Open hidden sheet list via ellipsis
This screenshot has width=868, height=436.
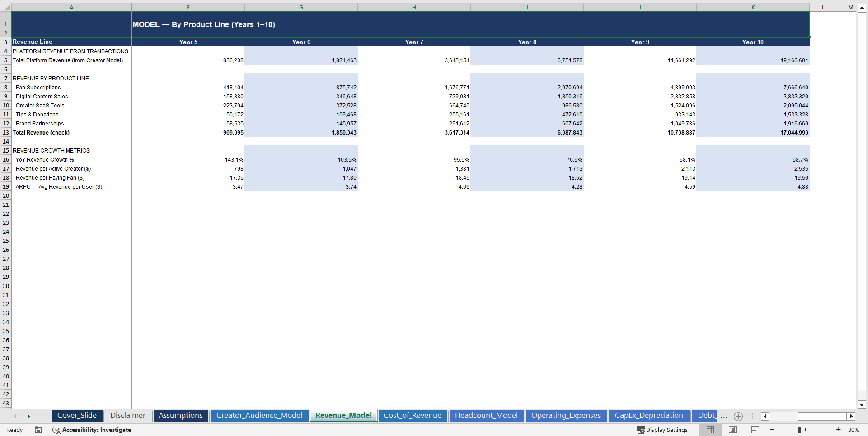click(723, 416)
